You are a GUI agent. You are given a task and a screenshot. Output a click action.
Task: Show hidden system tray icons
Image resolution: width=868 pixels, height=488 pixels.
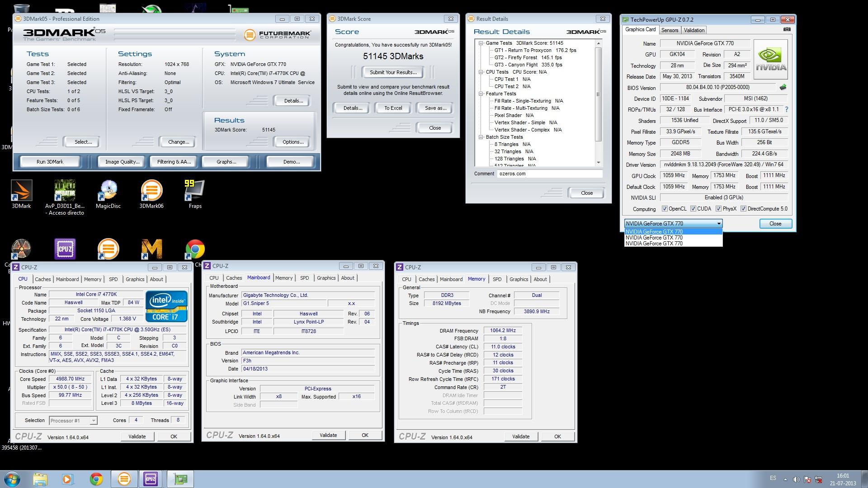coord(785,479)
